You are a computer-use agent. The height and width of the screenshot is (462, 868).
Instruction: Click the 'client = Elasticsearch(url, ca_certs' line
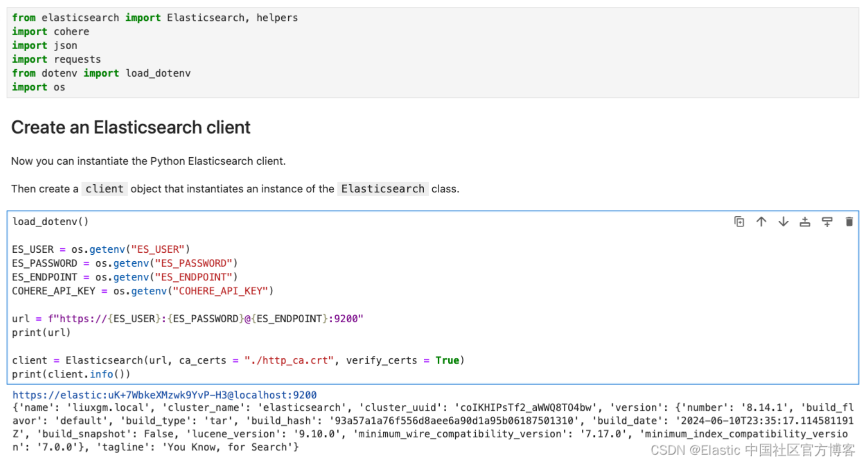coord(238,360)
